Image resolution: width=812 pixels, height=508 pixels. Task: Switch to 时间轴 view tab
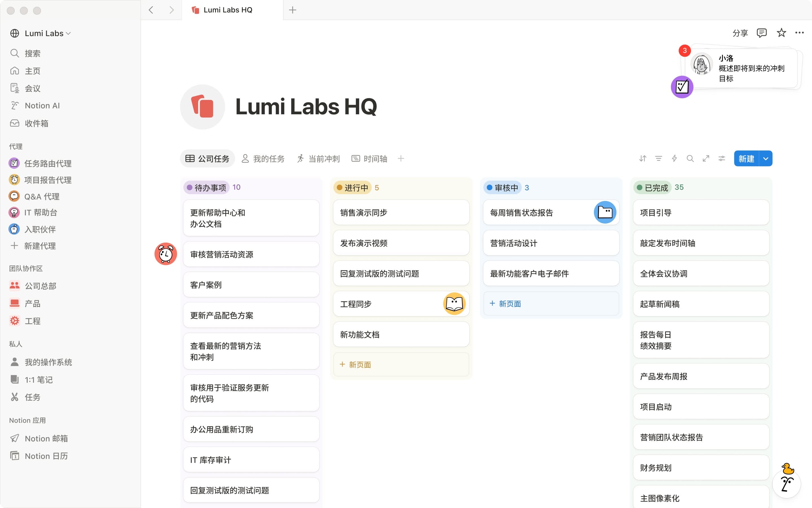[369, 159]
